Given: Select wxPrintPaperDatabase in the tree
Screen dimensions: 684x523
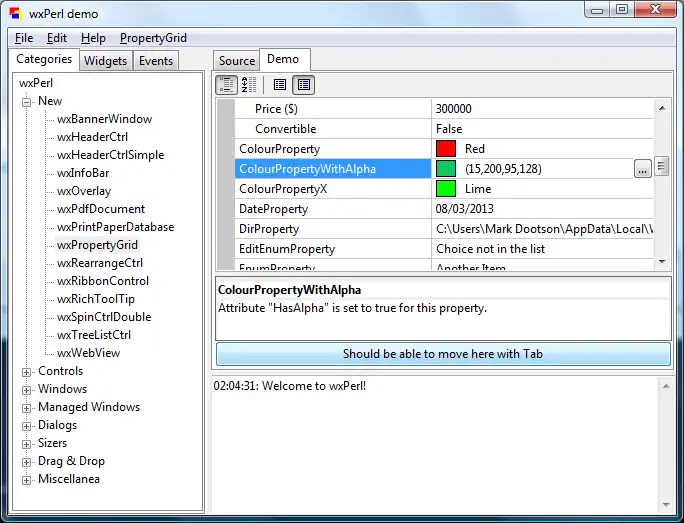Looking at the screenshot, I should coord(116,227).
